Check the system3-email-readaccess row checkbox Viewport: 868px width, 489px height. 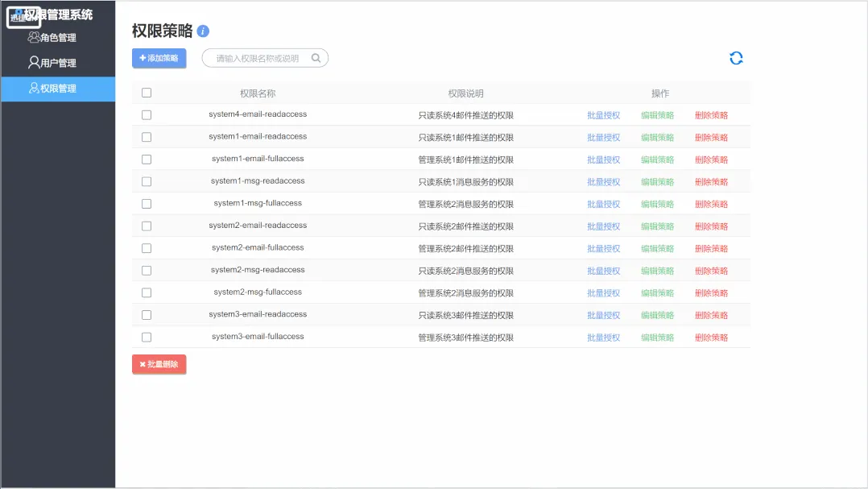(x=147, y=314)
